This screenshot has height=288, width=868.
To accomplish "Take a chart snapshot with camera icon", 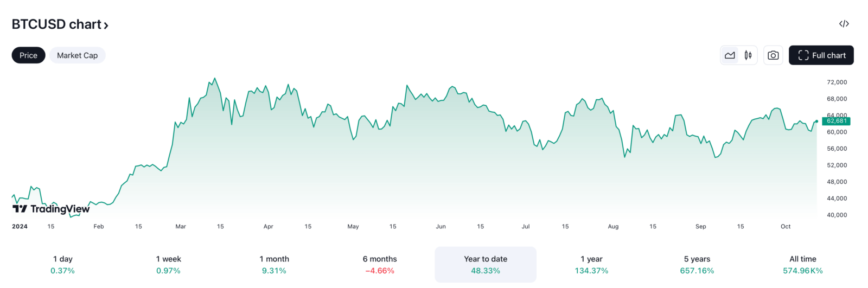I will pyautogui.click(x=773, y=55).
